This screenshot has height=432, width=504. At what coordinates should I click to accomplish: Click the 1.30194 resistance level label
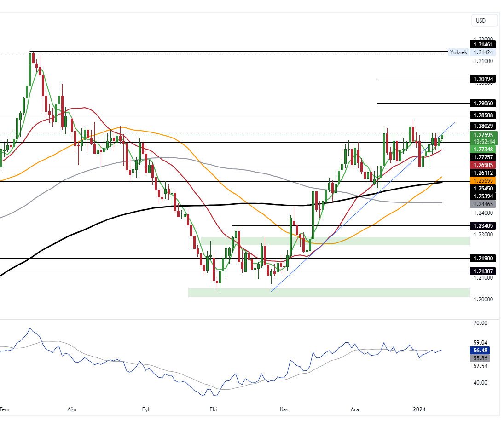[x=482, y=79]
